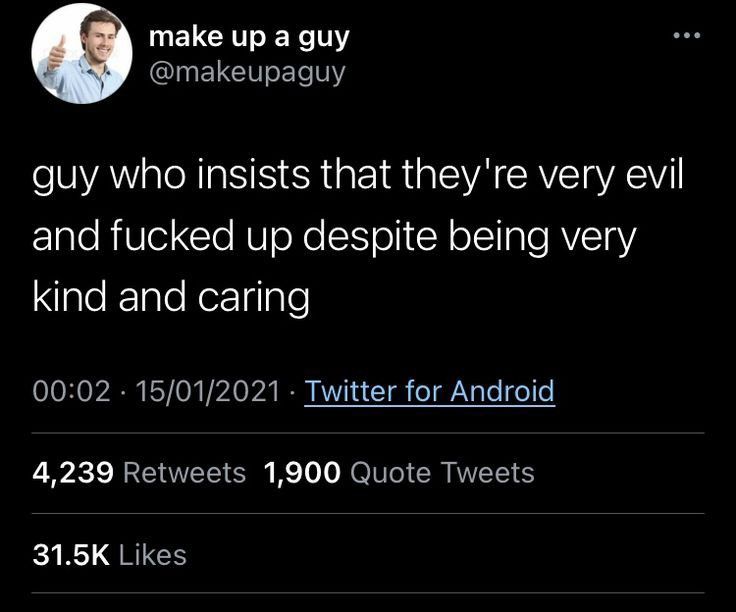
Task: Open the "Retweets" label
Action: click(184, 472)
